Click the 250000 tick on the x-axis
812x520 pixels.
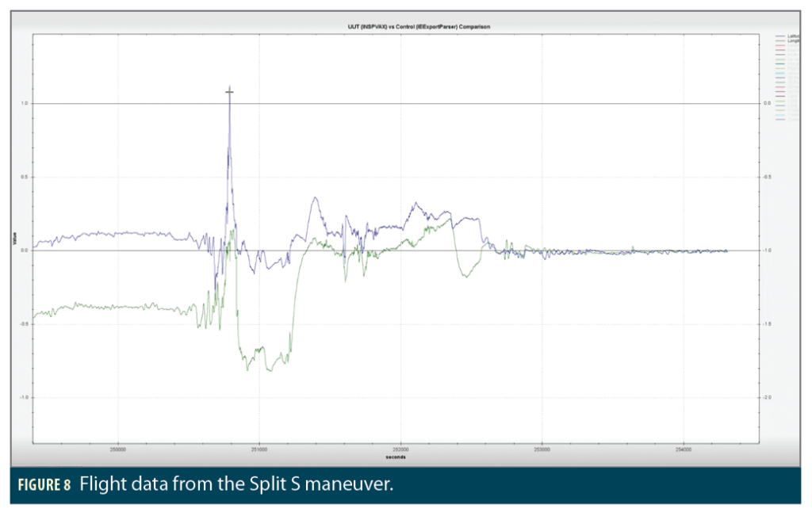coord(118,449)
